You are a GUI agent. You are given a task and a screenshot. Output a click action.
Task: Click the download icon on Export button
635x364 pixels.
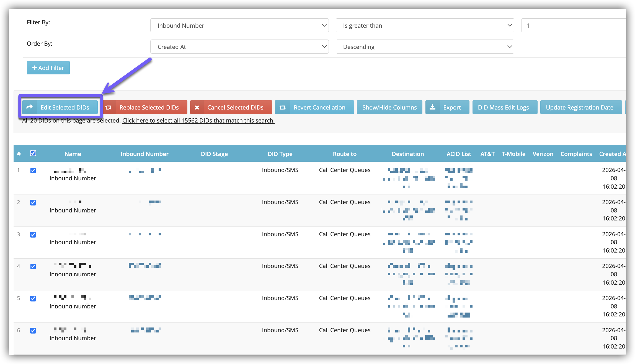[432, 107]
